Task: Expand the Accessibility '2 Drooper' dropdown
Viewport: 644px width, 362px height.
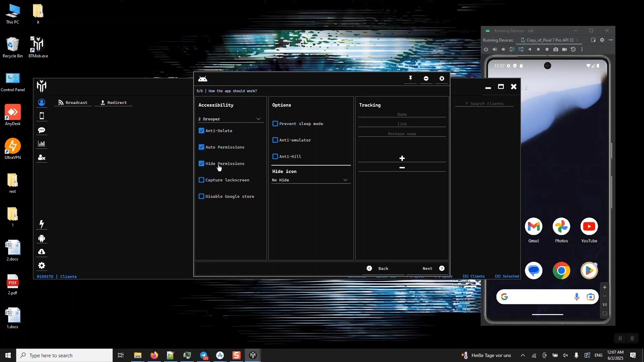Action: point(230,119)
